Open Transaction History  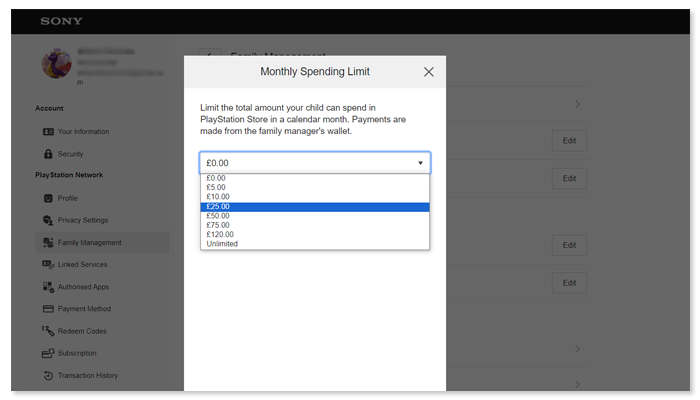(x=88, y=375)
